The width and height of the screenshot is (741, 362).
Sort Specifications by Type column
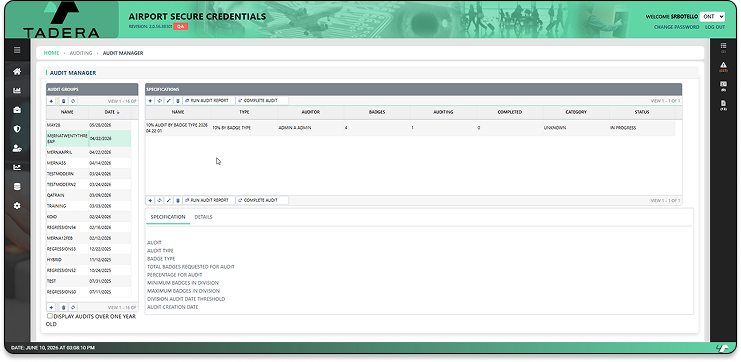coord(244,112)
